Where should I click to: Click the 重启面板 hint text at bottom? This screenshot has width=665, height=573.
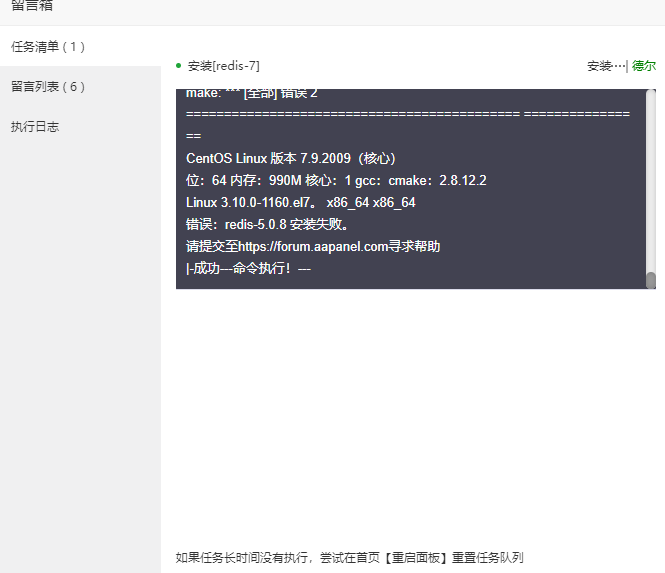pyautogui.click(x=349, y=557)
